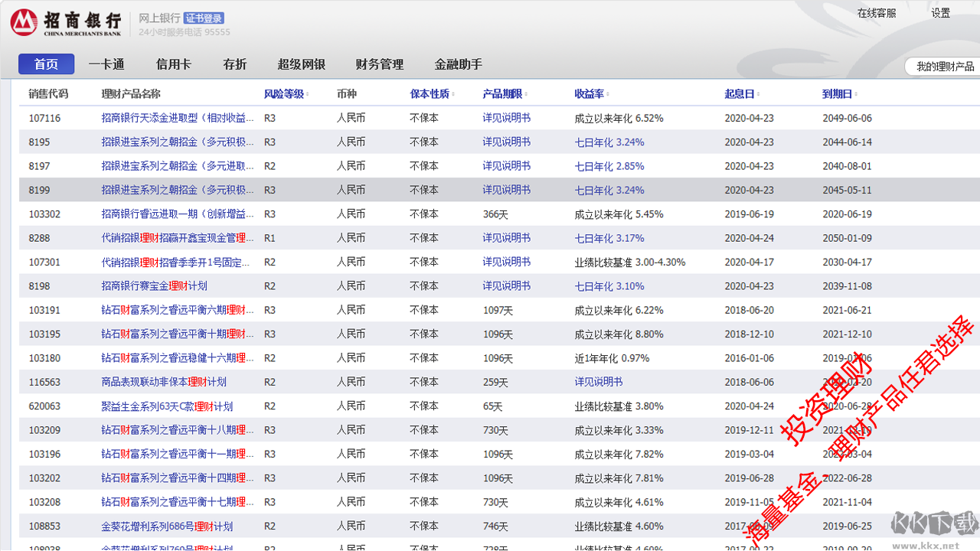Open 首页 home tab
Screen dimensions: 980x551
point(47,64)
